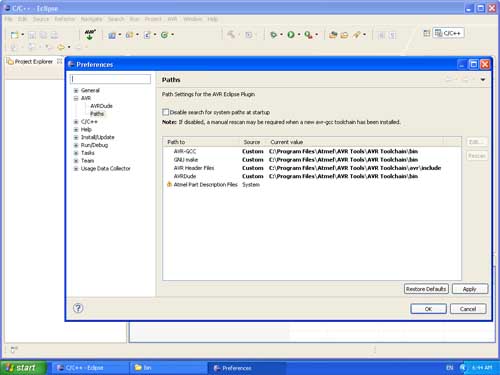Click the preferences filter text field
This screenshot has width=500, height=375.
[110, 79]
